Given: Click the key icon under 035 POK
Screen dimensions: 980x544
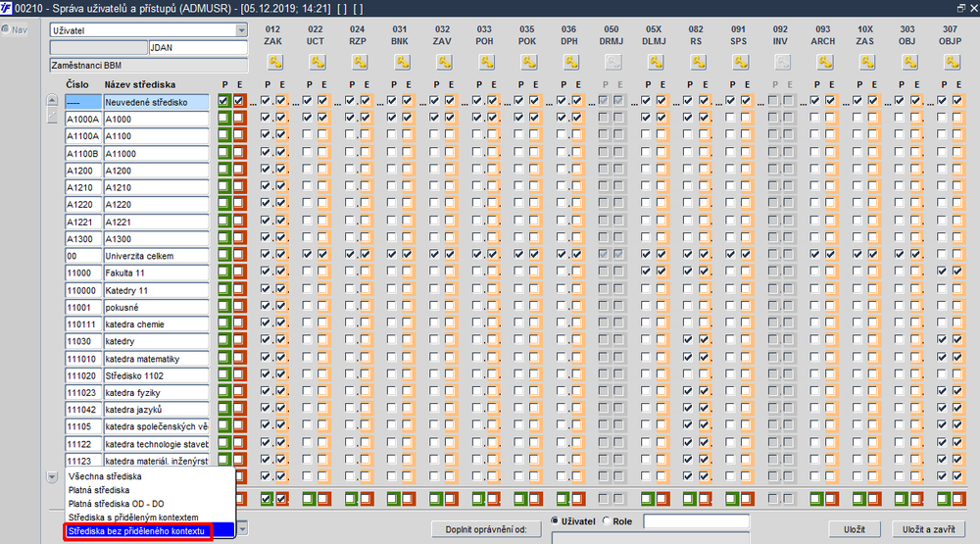Looking at the screenshot, I should coord(529,62).
